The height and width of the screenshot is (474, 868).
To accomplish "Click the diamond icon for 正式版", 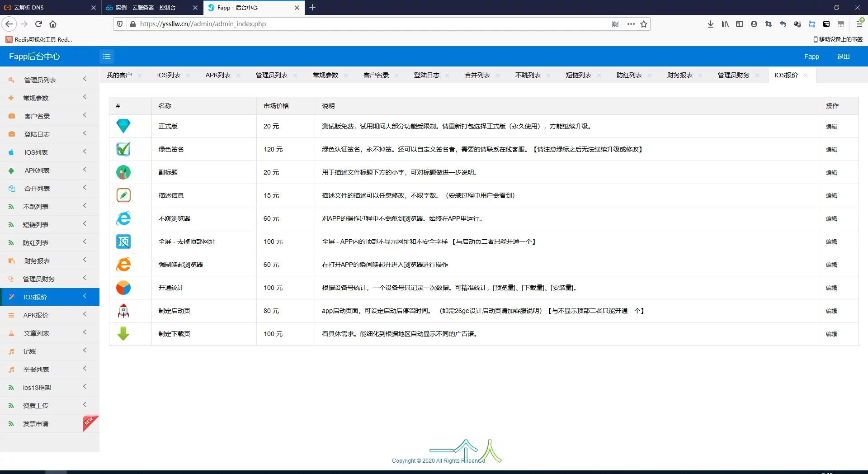I will [123, 126].
